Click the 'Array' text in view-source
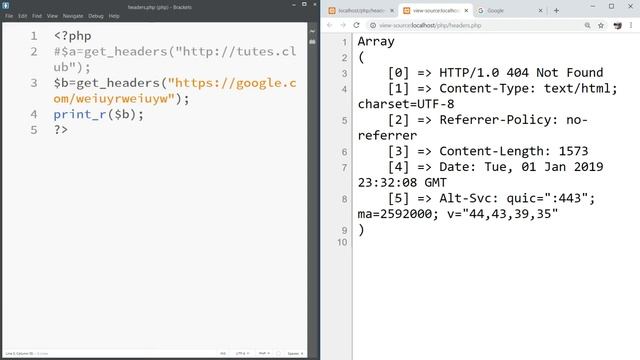640x360 pixels. coord(376,41)
